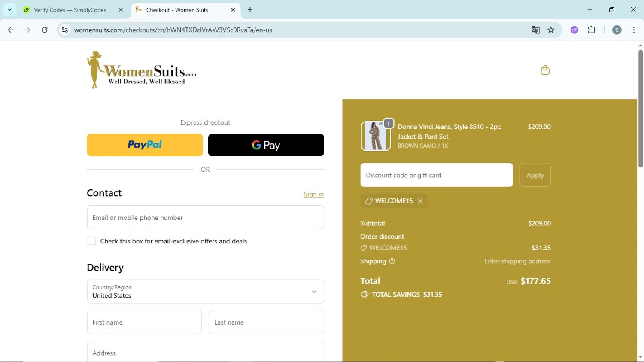Image resolution: width=644 pixels, height=362 pixels.
Task: Click the Google Translate icon in address bar
Action: pyautogui.click(x=535, y=30)
